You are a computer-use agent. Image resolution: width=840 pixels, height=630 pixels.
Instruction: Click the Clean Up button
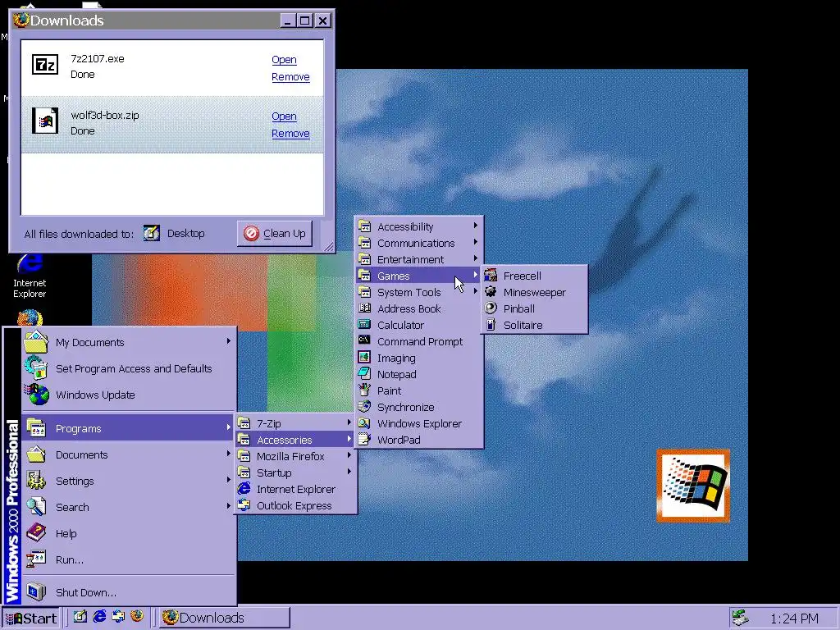pos(275,234)
